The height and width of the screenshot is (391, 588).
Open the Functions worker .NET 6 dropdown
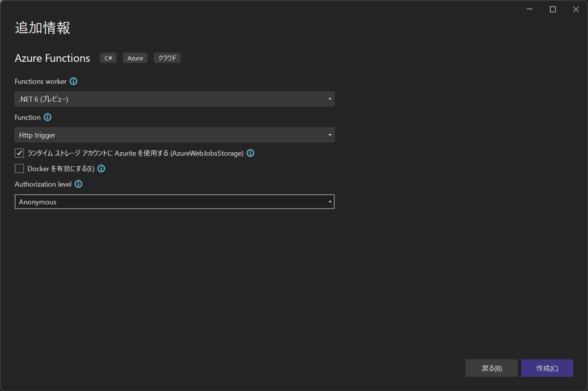click(x=174, y=99)
